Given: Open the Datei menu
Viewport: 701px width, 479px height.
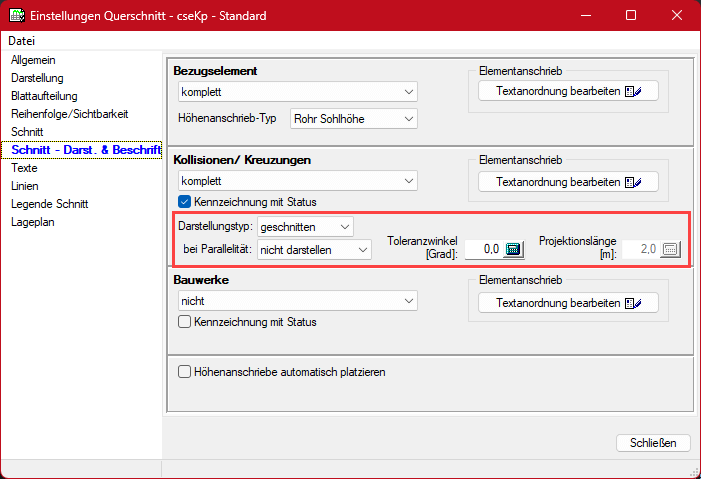Looking at the screenshot, I should click(x=21, y=41).
